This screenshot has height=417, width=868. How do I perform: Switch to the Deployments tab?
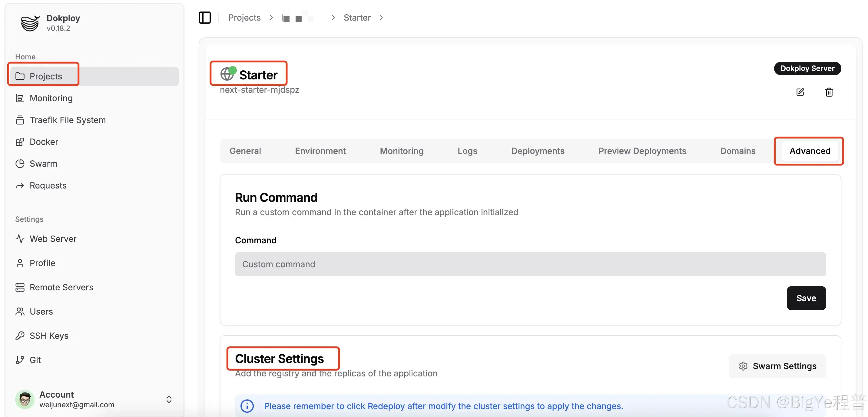tap(538, 151)
